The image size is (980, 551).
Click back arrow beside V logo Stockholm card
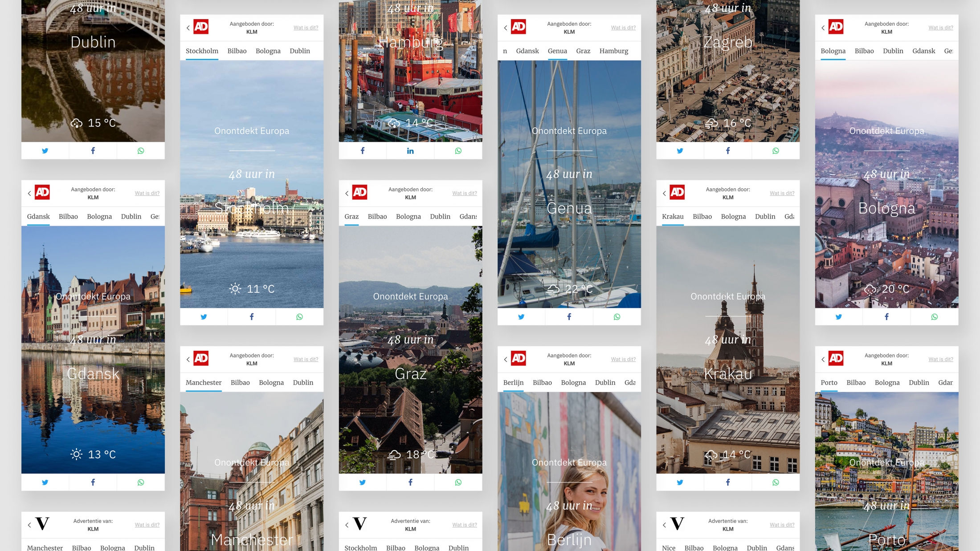[347, 525]
